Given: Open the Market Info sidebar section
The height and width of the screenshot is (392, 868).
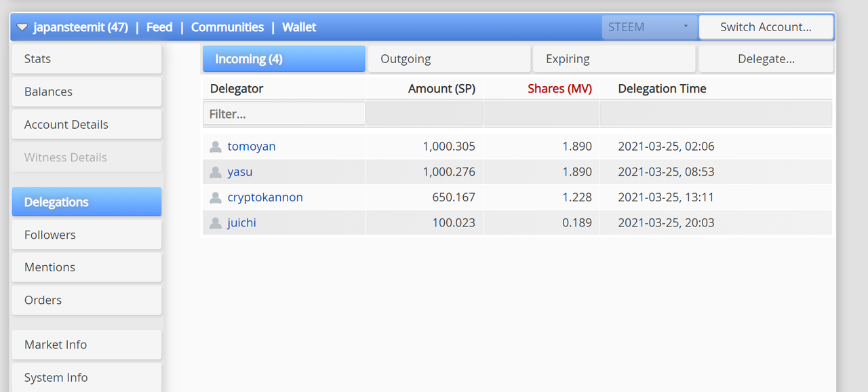Looking at the screenshot, I should point(87,345).
